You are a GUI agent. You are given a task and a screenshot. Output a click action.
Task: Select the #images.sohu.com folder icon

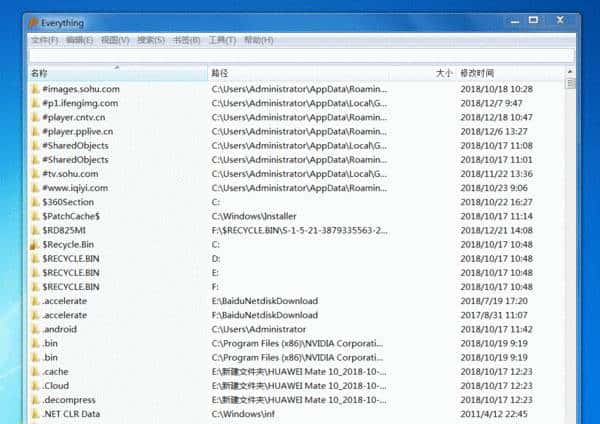point(35,89)
